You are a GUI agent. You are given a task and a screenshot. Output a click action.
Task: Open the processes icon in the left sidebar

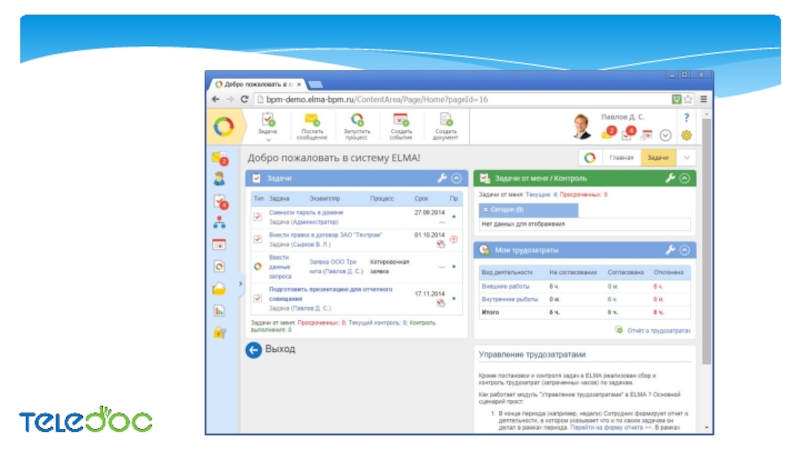pyautogui.click(x=219, y=266)
